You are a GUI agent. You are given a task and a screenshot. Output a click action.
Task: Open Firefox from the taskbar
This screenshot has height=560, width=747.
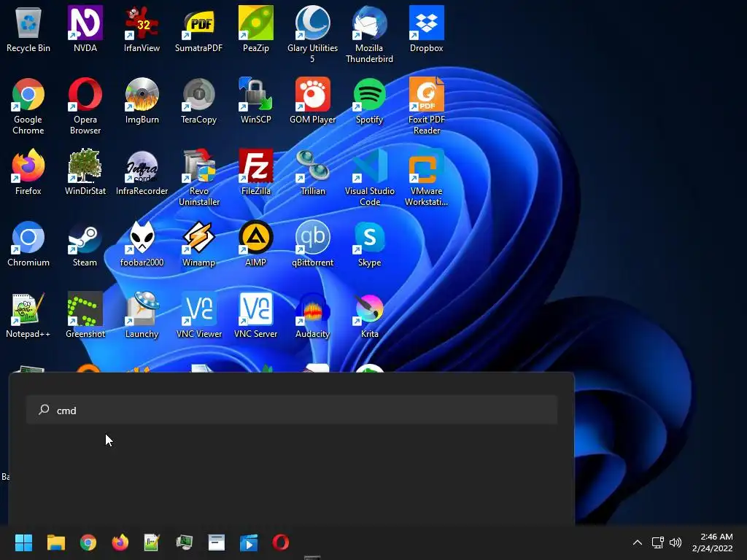coord(120,542)
